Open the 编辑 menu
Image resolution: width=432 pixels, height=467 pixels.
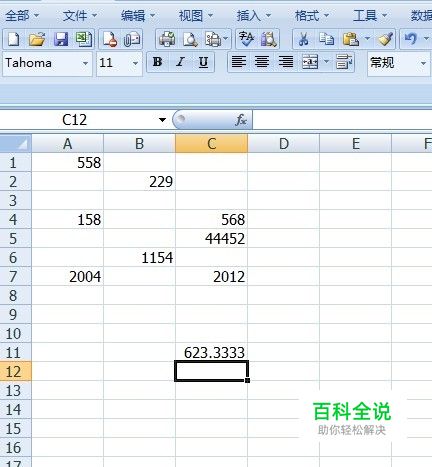click(138, 16)
